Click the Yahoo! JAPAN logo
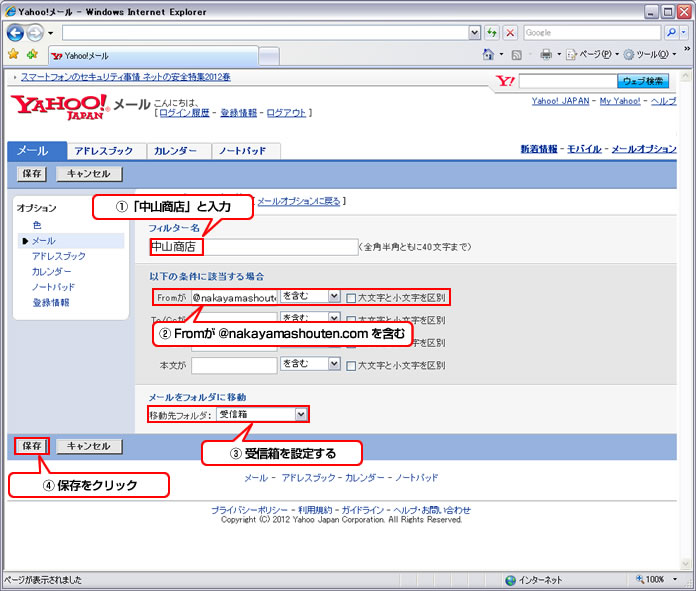Image resolution: width=696 pixels, height=591 pixels. pyautogui.click(x=60, y=107)
